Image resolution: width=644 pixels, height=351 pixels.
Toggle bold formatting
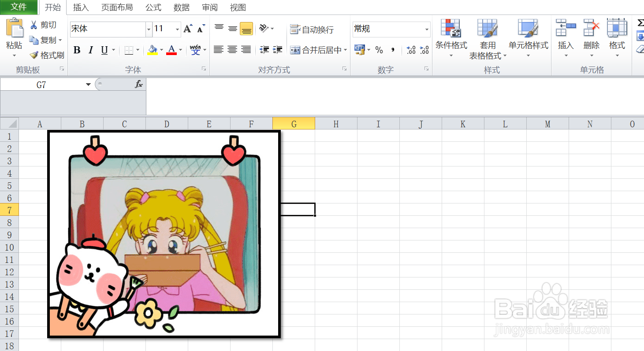click(x=77, y=50)
